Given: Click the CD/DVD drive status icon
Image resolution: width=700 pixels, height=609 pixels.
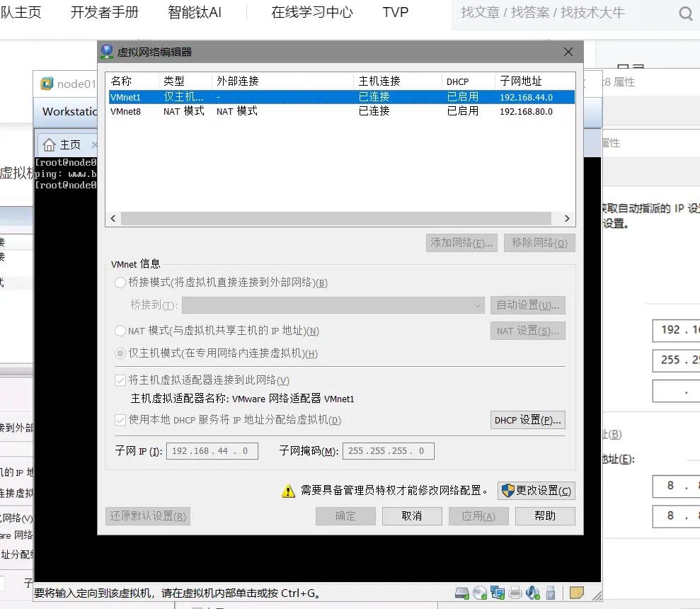Looking at the screenshot, I should pos(479,593).
